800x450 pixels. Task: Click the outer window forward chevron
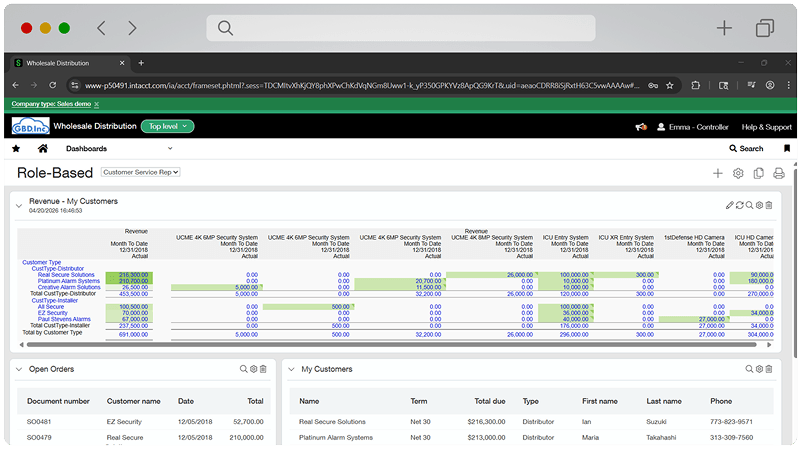click(132, 28)
